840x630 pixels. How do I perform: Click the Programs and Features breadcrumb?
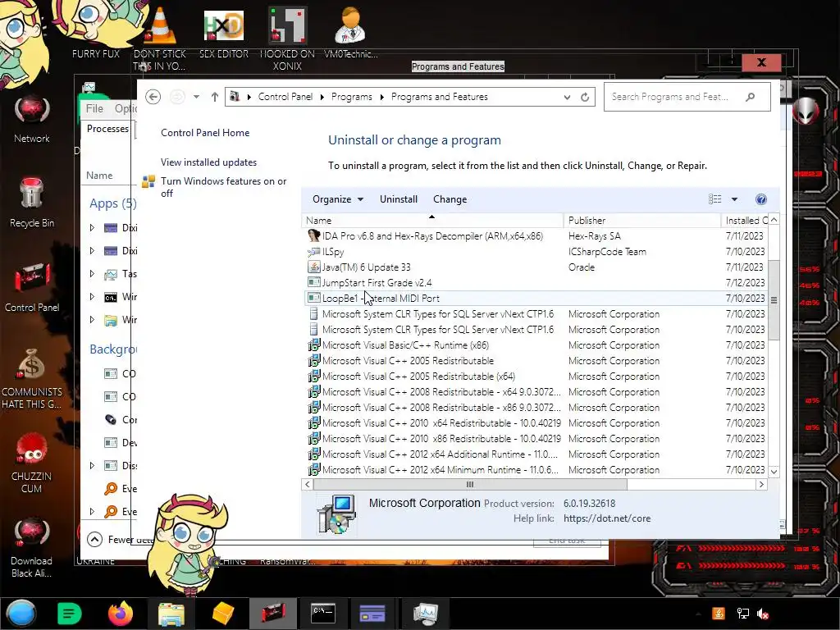[x=440, y=97]
